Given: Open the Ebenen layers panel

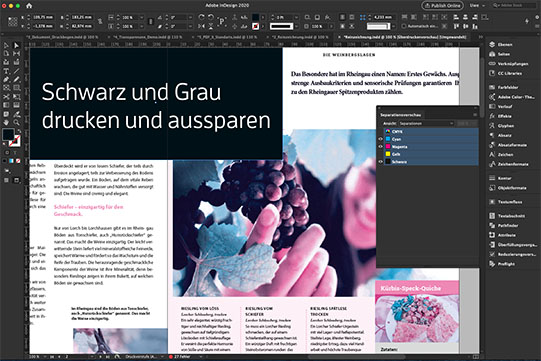Looking at the screenshot, I should point(501,45).
